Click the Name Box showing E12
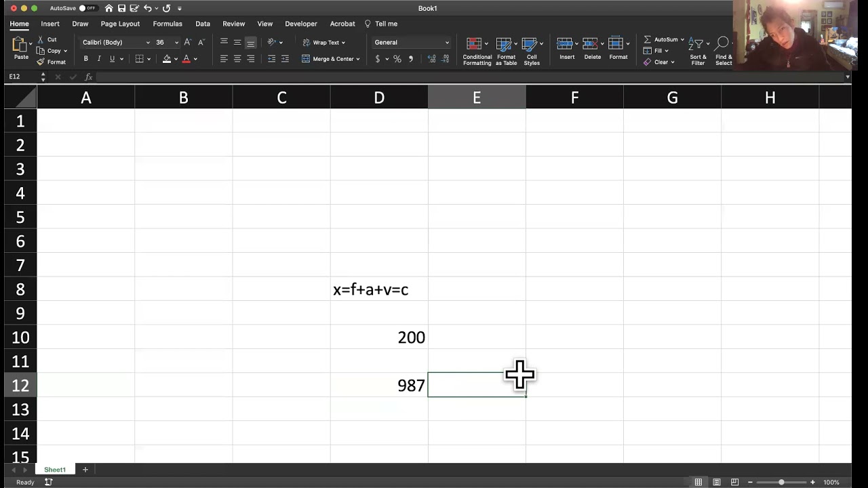 [24, 77]
